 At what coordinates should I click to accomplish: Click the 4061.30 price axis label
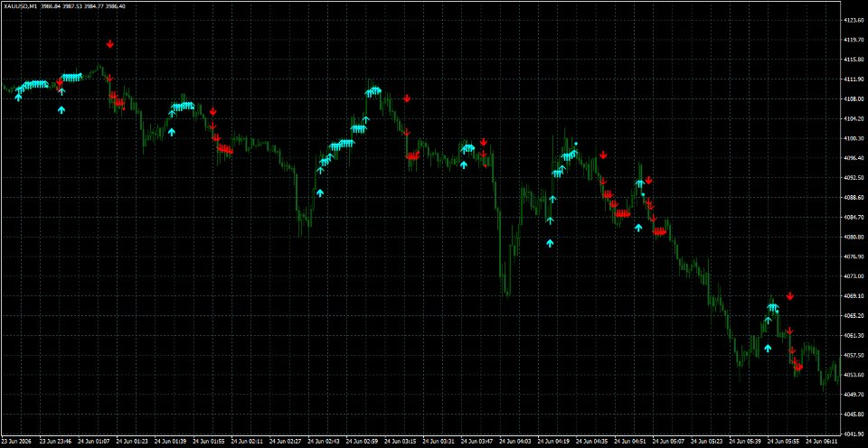click(854, 335)
